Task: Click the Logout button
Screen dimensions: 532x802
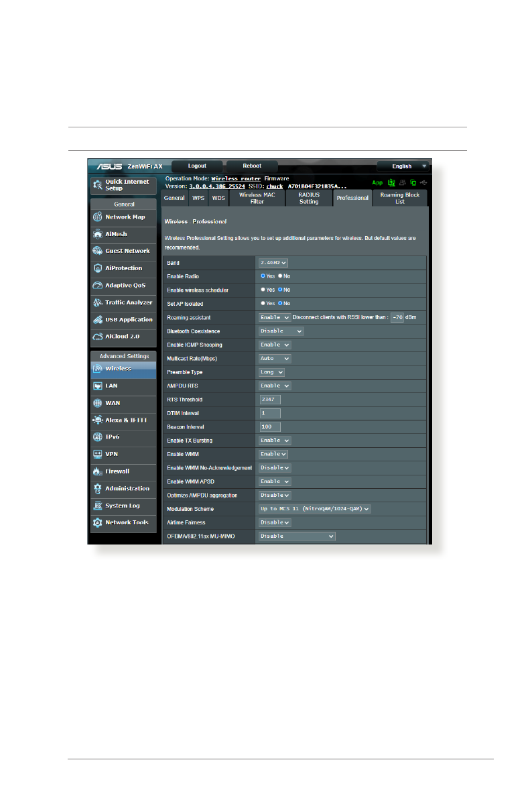Action: pyautogui.click(x=197, y=166)
